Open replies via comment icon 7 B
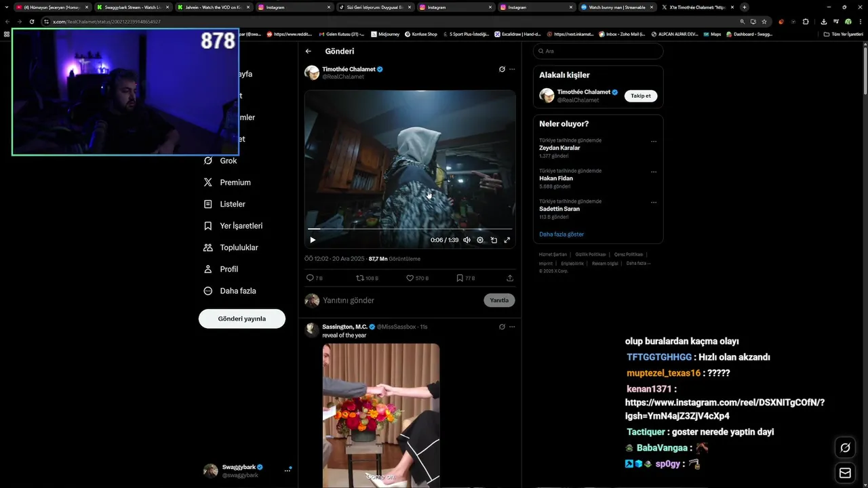This screenshot has width=868, height=488. click(x=314, y=278)
